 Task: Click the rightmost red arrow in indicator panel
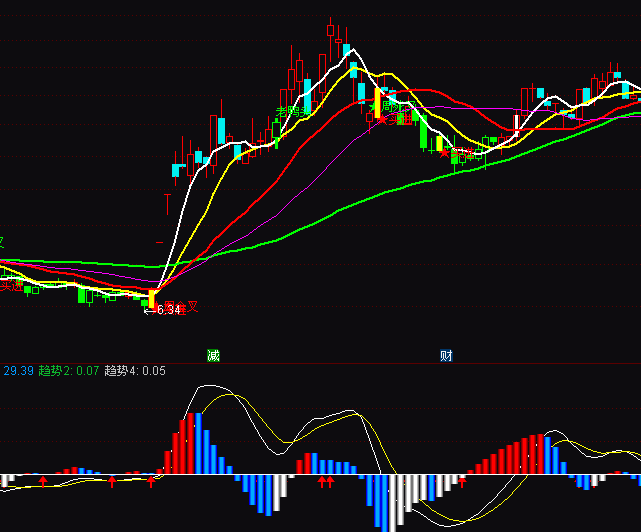(462, 482)
